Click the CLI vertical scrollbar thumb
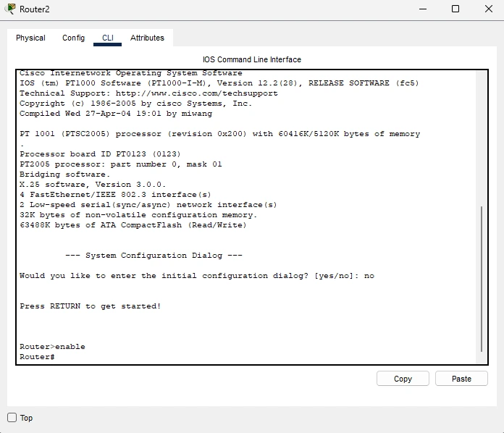The height and width of the screenshot is (433, 504). point(481,278)
